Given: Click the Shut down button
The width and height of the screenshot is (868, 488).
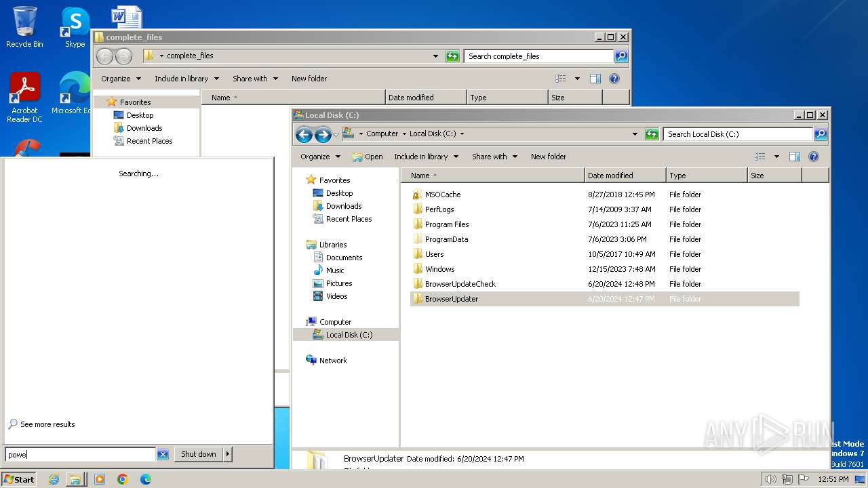Looking at the screenshot, I should click(x=199, y=455).
